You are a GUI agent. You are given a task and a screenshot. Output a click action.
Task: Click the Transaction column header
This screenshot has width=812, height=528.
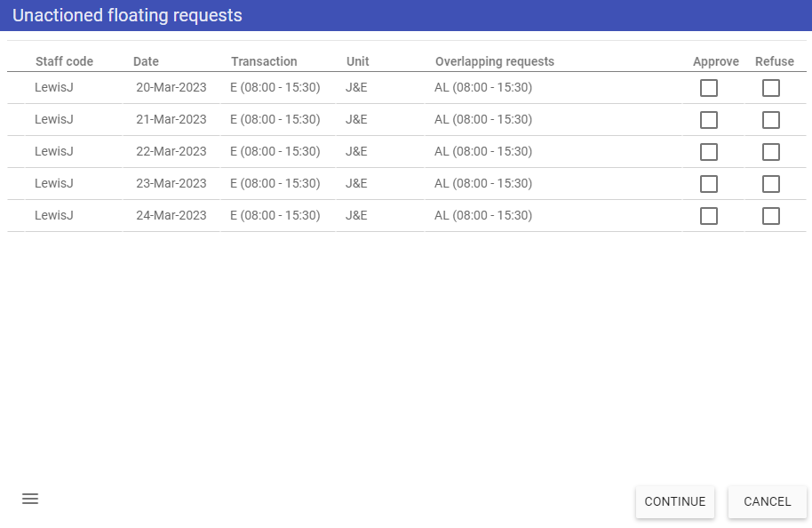coord(264,61)
